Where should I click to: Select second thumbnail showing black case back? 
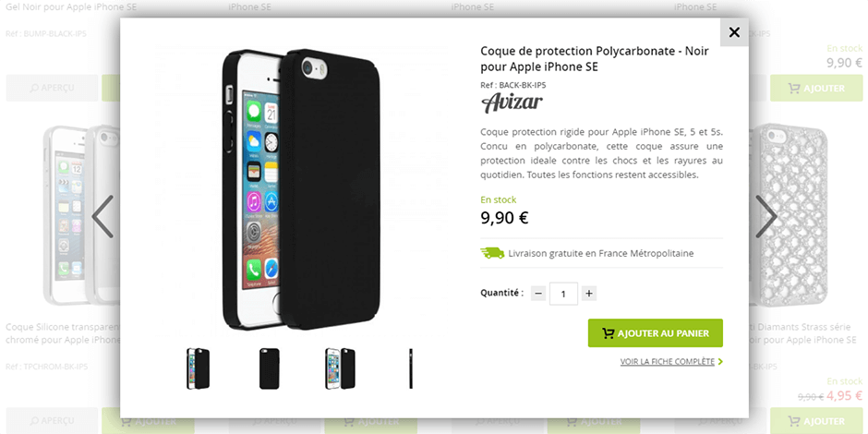tap(269, 368)
